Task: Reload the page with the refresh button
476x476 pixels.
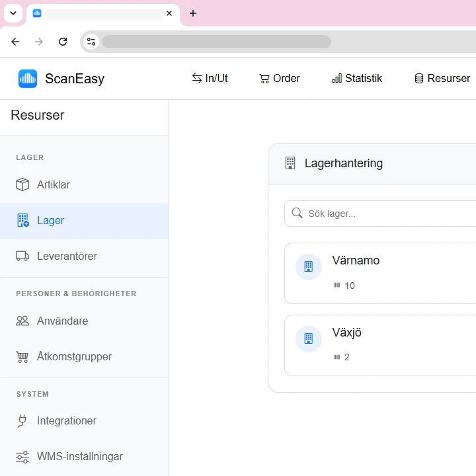Action: [x=63, y=42]
